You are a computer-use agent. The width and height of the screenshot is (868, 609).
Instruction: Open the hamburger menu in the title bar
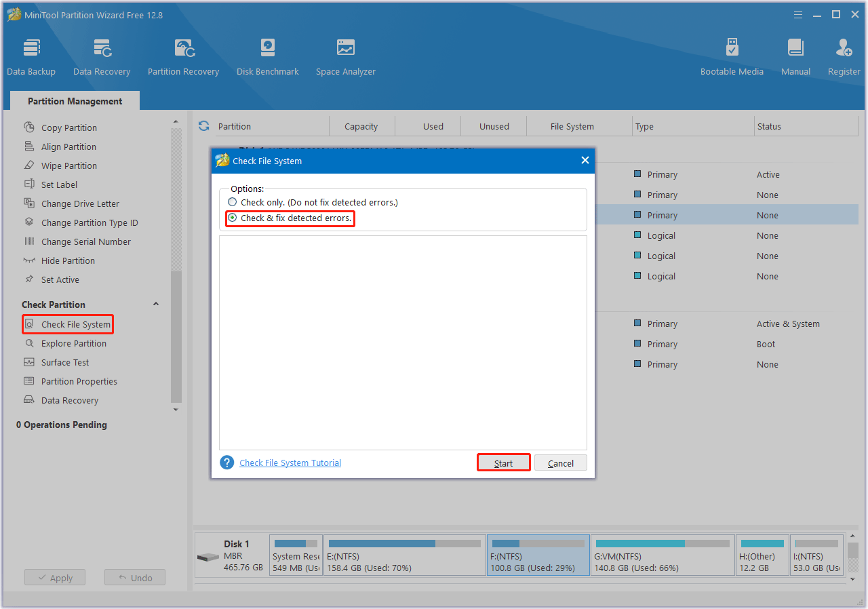[x=797, y=14]
